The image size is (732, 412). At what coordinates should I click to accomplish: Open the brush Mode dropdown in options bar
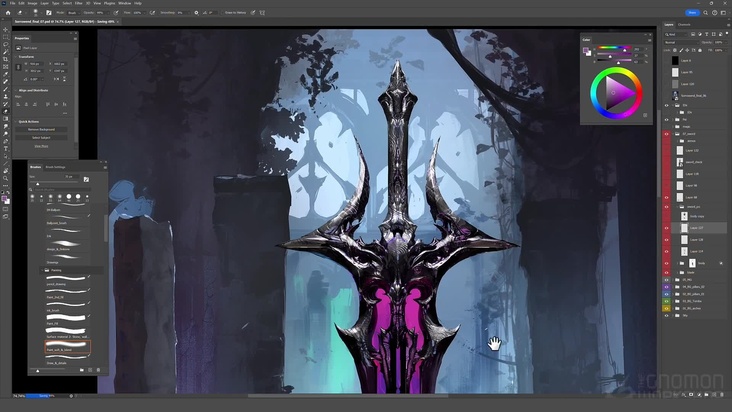[x=74, y=13]
